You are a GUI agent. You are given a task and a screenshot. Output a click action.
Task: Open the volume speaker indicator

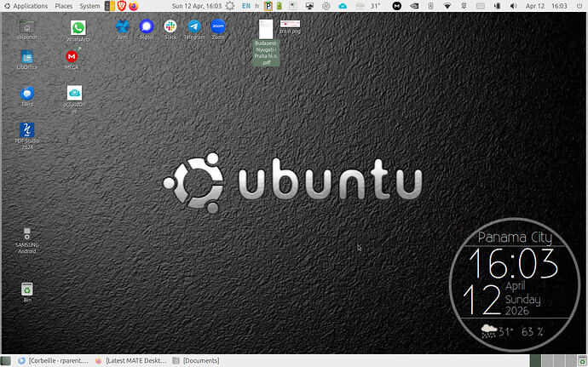[513, 6]
